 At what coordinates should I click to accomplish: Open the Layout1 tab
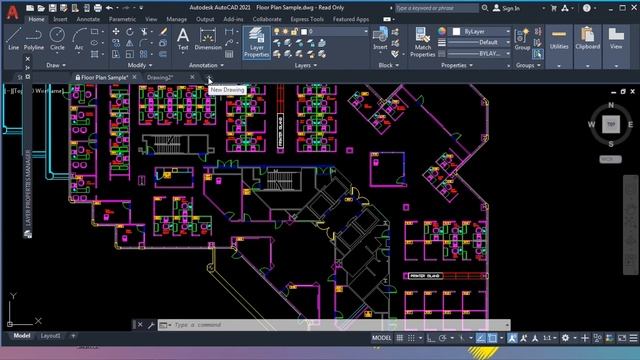pyautogui.click(x=51, y=336)
